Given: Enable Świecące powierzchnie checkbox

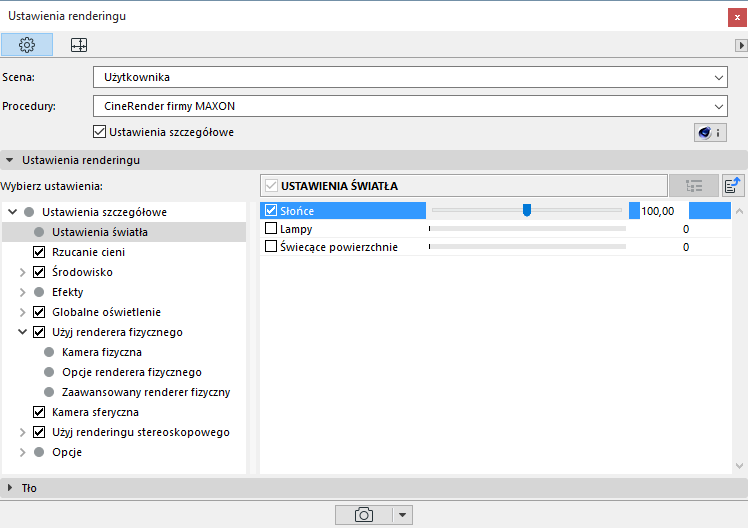Looking at the screenshot, I should click(271, 247).
